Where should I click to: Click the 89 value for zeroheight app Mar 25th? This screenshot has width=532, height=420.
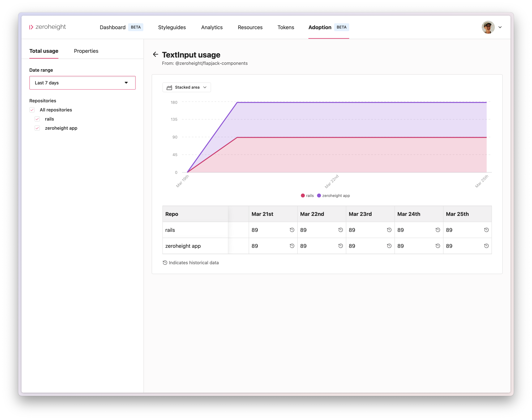pyautogui.click(x=449, y=246)
